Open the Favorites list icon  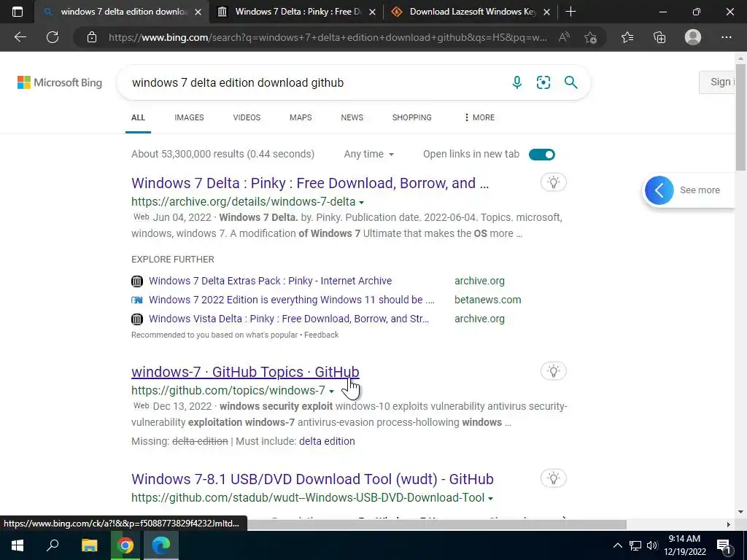627,37
